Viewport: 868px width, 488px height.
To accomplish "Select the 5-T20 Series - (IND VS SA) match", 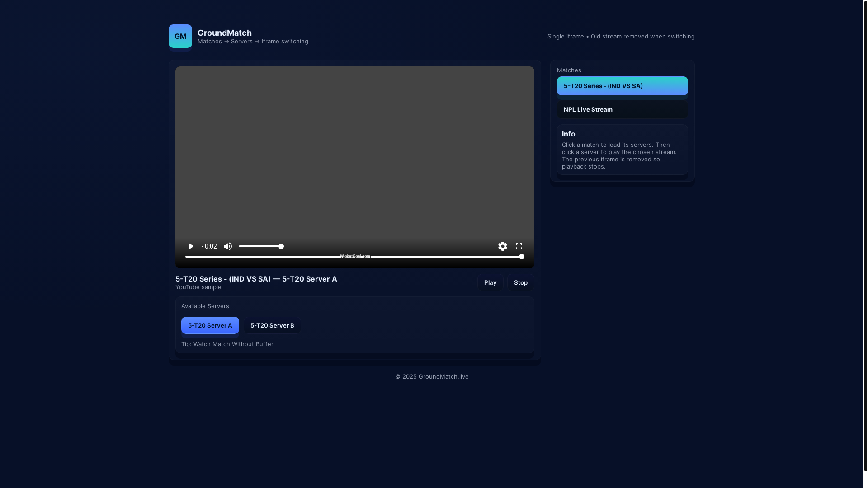I will (622, 86).
